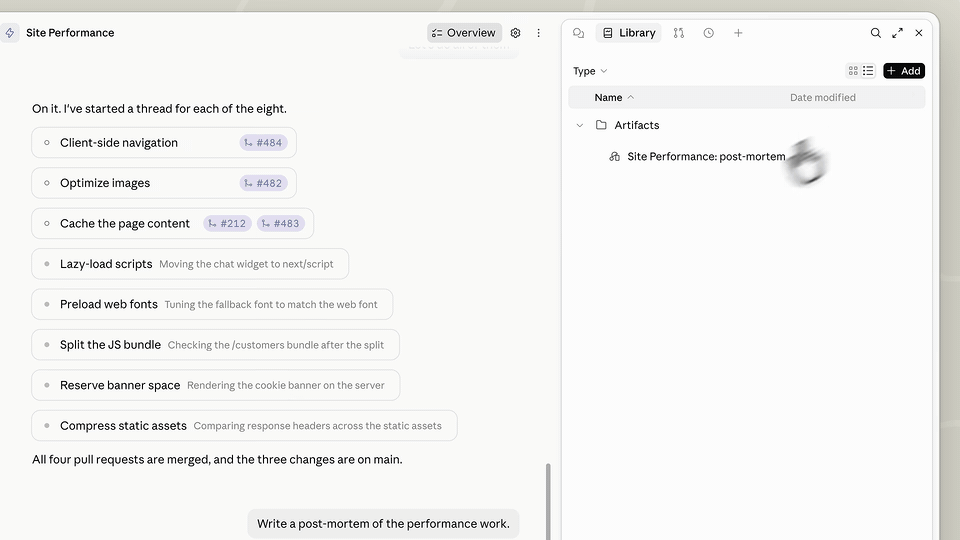Open the Type filter dropdown
Viewport: 960px width, 540px height.
click(590, 71)
